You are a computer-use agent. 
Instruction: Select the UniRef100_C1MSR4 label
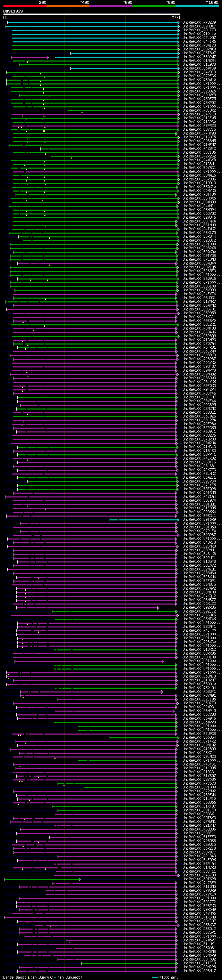coord(199,60)
